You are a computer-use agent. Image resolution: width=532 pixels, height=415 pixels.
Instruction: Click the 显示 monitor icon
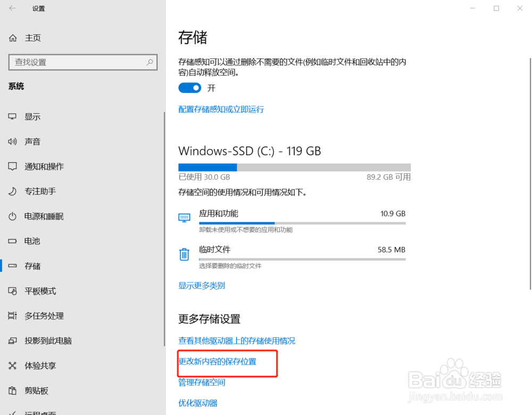(12, 117)
